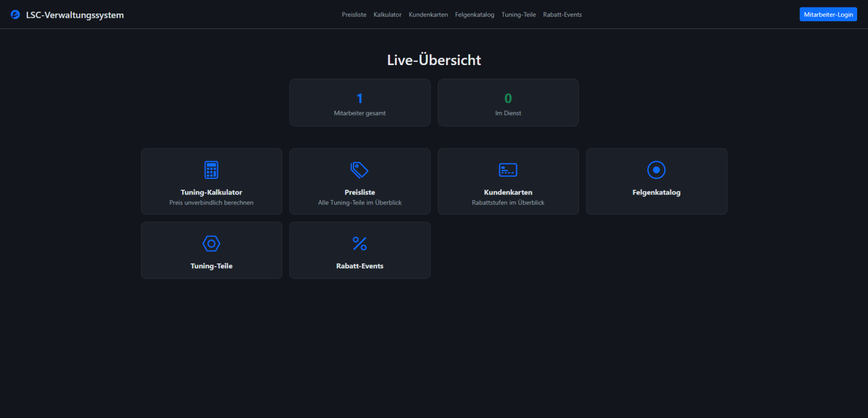Viewport: 868px width, 418px height.
Task: Go to Kundenkarten in top navigation
Action: point(429,15)
